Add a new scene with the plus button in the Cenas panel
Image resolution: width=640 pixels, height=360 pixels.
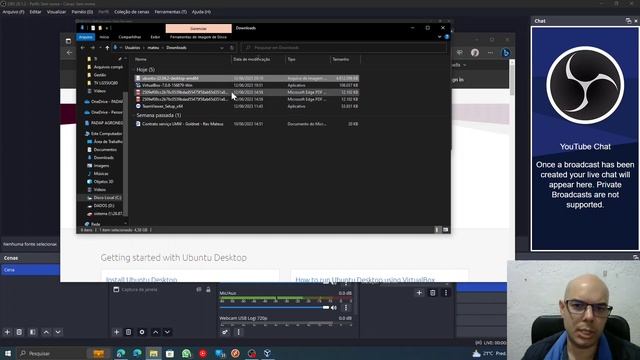click(7, 332)
